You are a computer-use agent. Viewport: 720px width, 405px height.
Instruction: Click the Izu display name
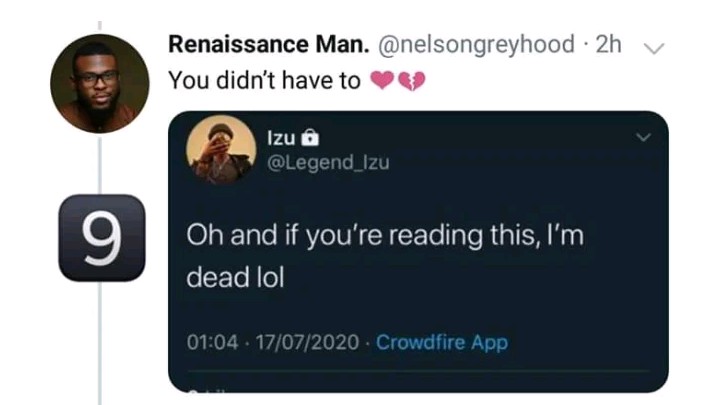[281, 138]
